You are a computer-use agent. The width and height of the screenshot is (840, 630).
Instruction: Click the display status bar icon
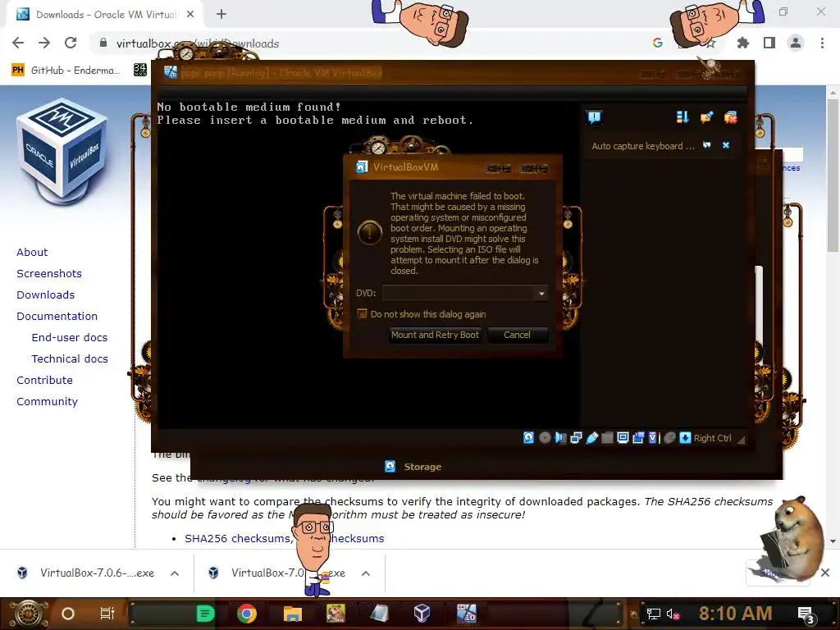point(623,438)
